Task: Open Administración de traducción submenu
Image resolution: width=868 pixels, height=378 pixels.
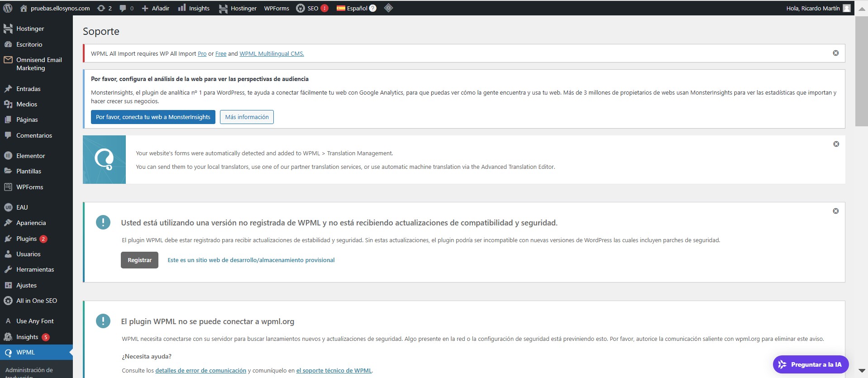Action: click(29, 372)
